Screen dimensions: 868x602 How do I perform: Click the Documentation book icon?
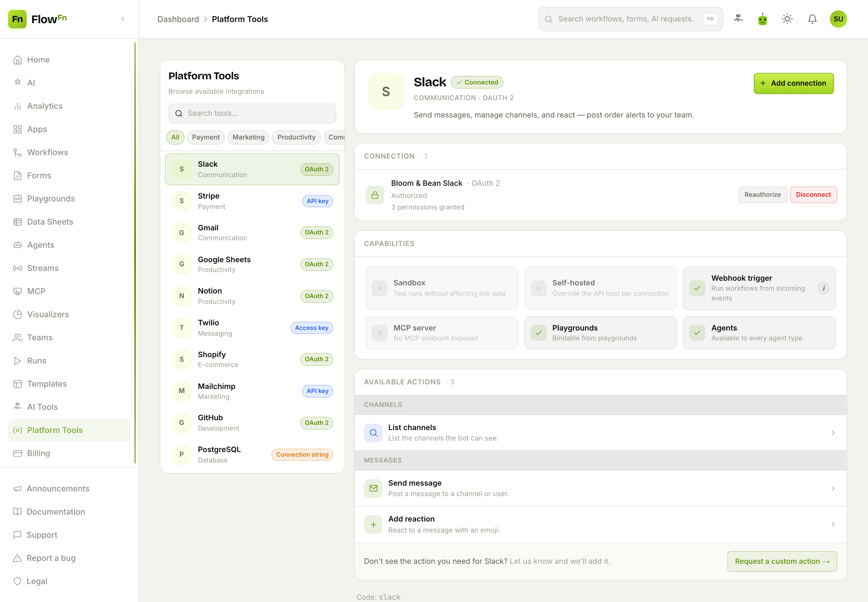17,512
